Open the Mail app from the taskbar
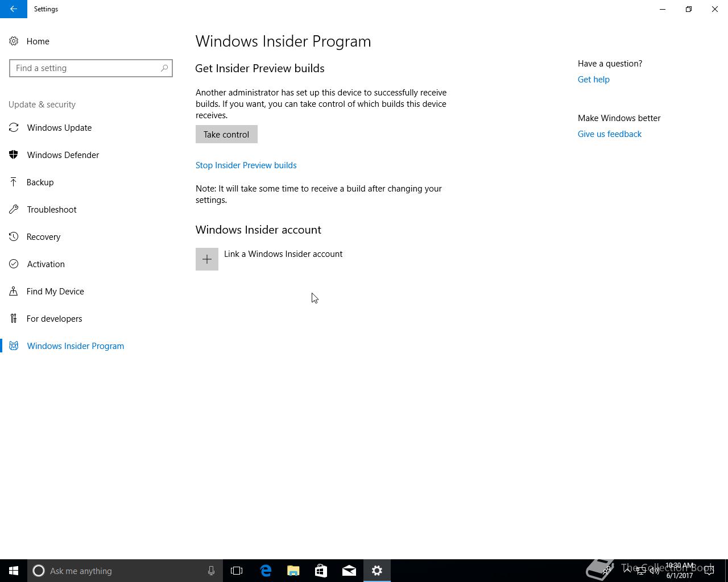Image resolution: width=728 pixels, height=582 pixels. click(x=349, y=571)
